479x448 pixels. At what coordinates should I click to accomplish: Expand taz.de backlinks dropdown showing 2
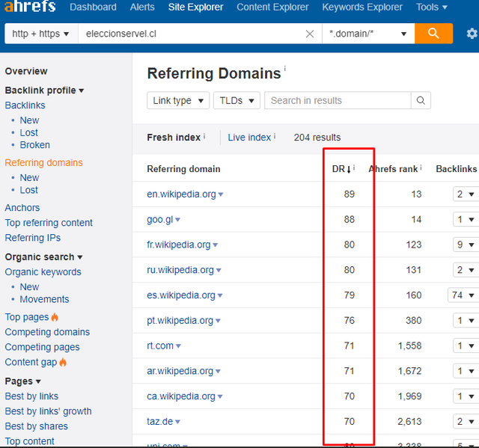click(x=466, y=422)
